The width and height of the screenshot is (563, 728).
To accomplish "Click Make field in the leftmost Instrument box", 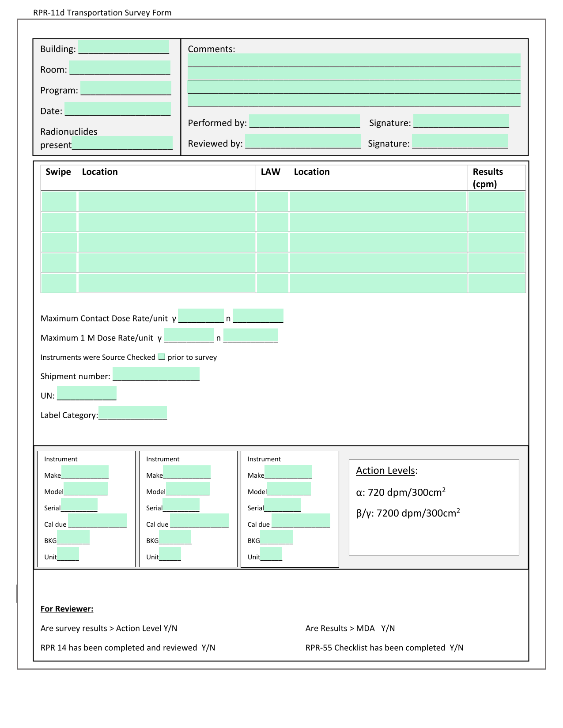I will click(x=85, y=472).
